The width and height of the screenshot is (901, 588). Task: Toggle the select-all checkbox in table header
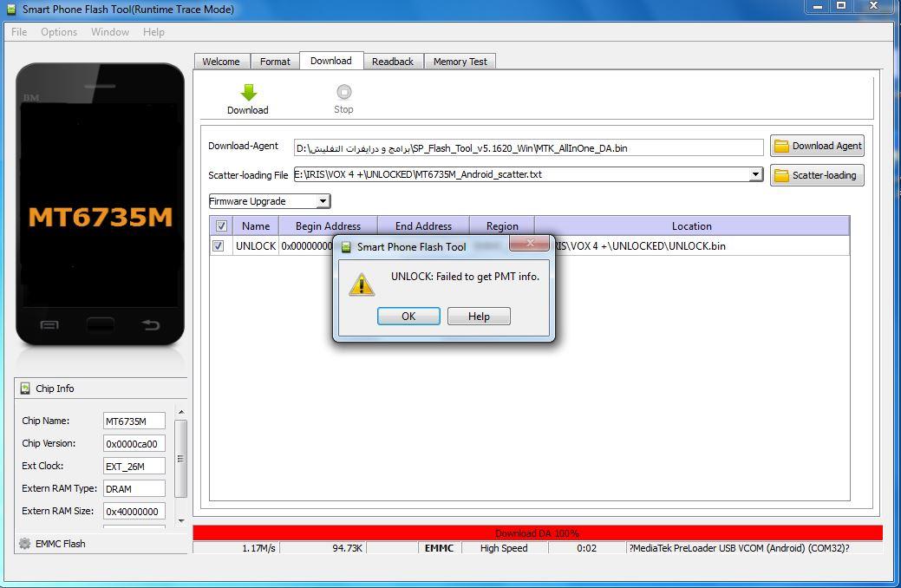[x=221, y=225]
